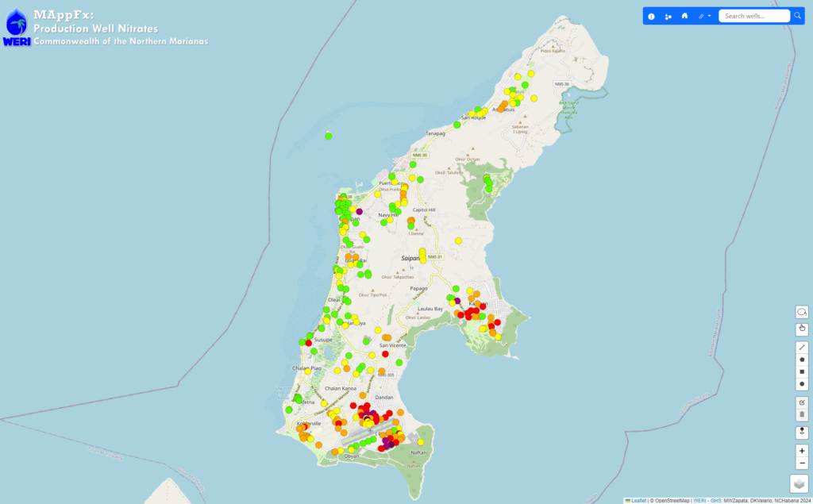Zoom out with the minus button

(801, 463)
